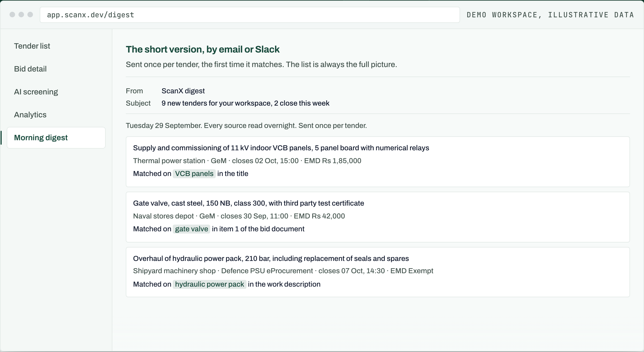
Task: Click 'in the work description' text
Action: (x=284, y=284)
